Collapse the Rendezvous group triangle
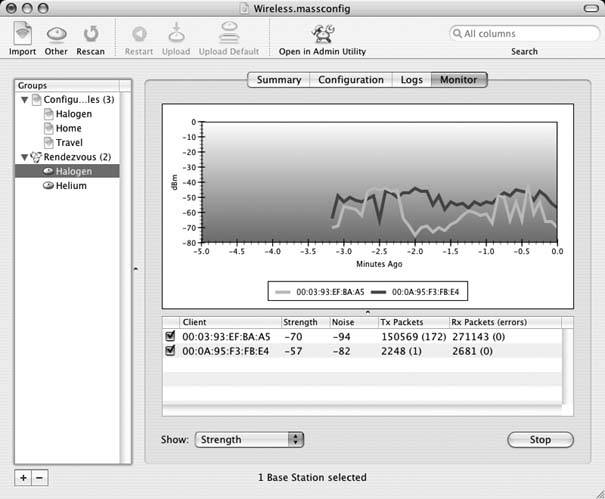Image resolution: width=605 pixels, height=499 pixels. click(x=24, y=157)
